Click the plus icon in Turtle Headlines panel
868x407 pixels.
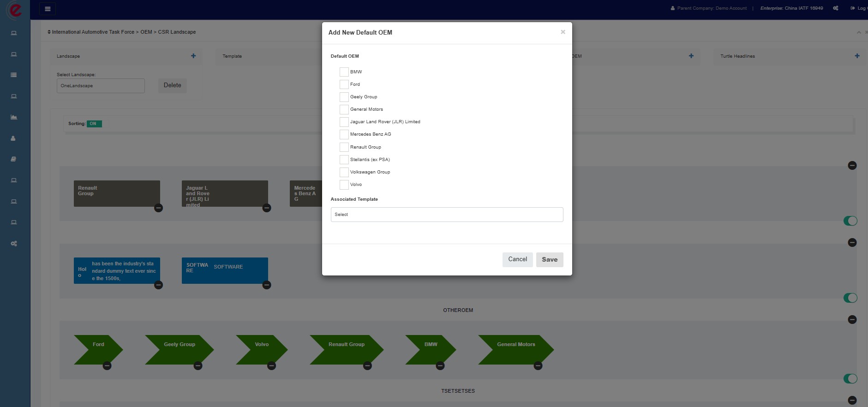tap(857, 56)
